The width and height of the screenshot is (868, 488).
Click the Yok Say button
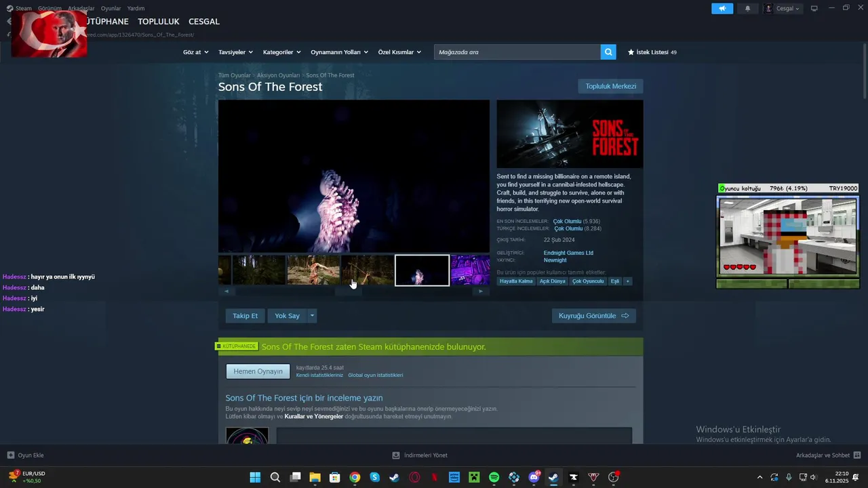coord(287,316)
